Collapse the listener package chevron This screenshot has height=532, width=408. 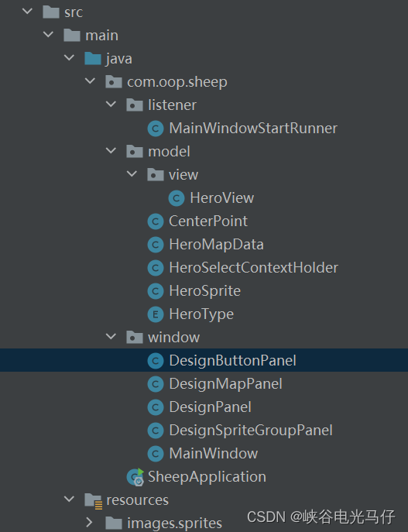[x=111, y=105]
